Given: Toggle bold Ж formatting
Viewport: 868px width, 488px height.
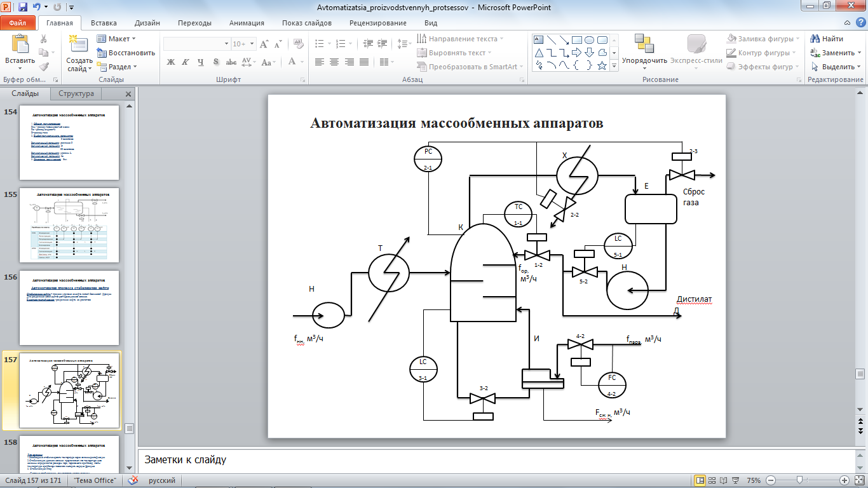Looking at the screenshot, I should tap(170, 62).
